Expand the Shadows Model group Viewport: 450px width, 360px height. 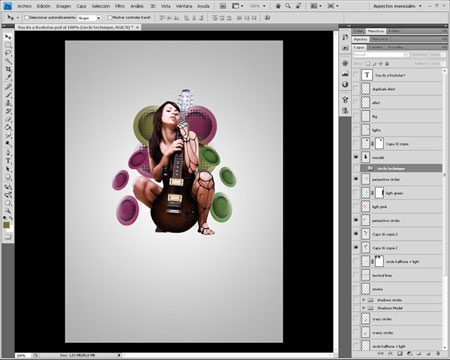[x=364, y=308]
